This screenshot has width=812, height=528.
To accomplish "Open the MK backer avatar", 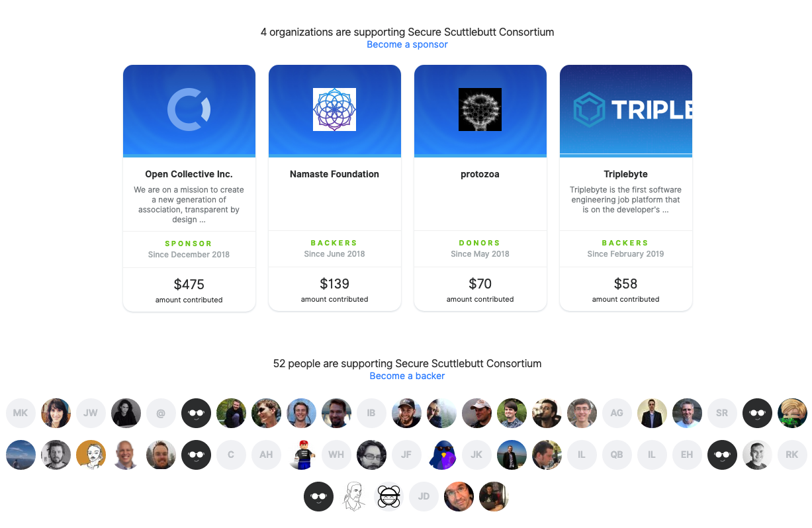I will [x=21, y=413].
